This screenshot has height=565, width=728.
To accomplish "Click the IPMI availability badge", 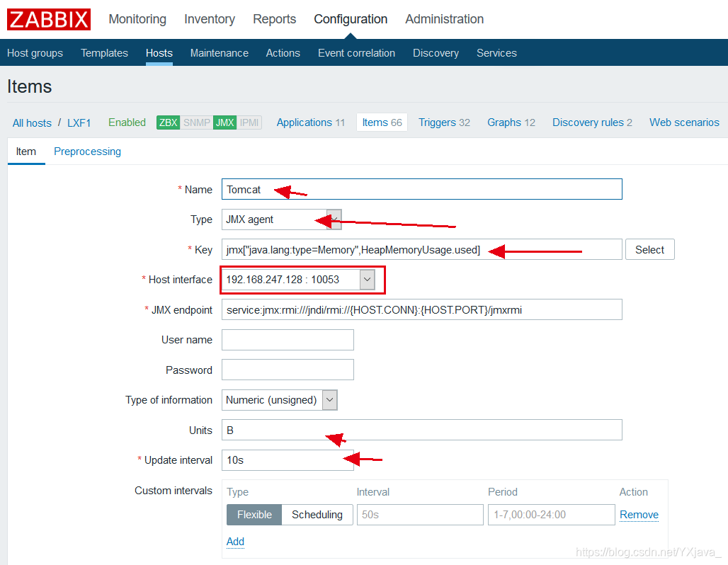I will 249,122.
